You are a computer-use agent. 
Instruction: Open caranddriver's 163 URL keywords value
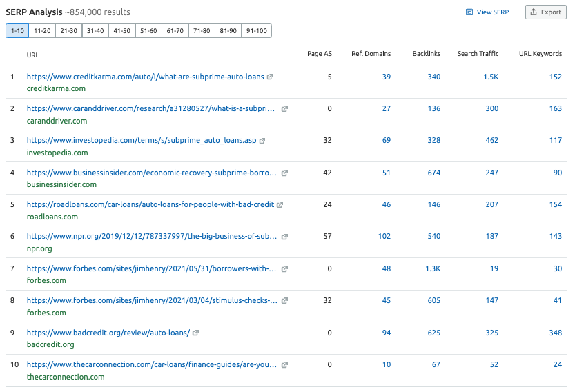pyautogui.click(x=556, y=109)
